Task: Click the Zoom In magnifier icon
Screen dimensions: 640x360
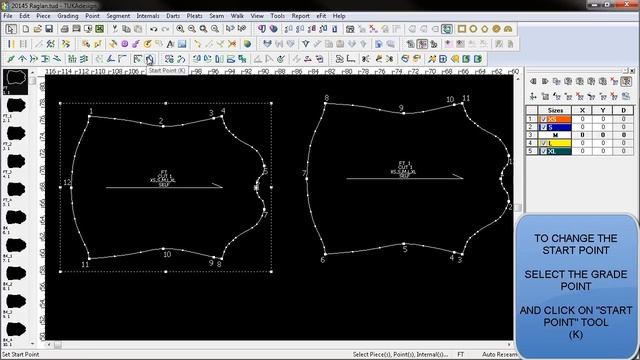Action: click(180, 29)
